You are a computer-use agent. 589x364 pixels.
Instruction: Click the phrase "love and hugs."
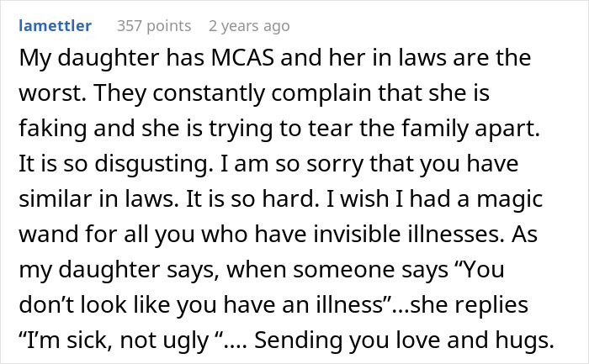tap(473, 340)
